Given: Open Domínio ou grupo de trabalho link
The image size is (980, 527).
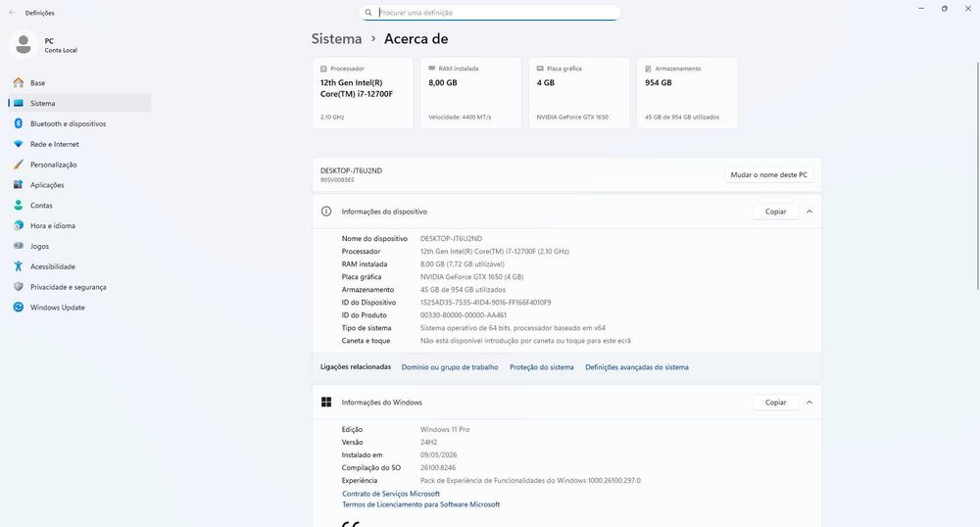Looking at the screenshot, I should click(x=450, y=367).
